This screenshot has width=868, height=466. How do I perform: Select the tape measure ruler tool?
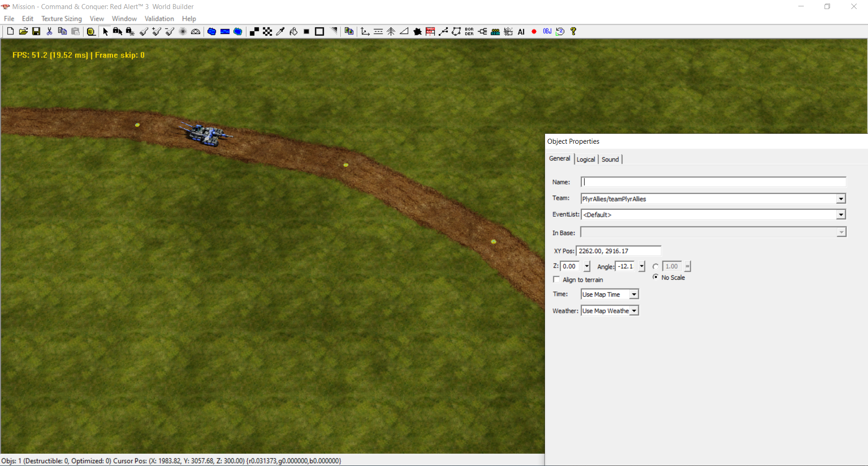pyautogui.click(x=91, y=31)
